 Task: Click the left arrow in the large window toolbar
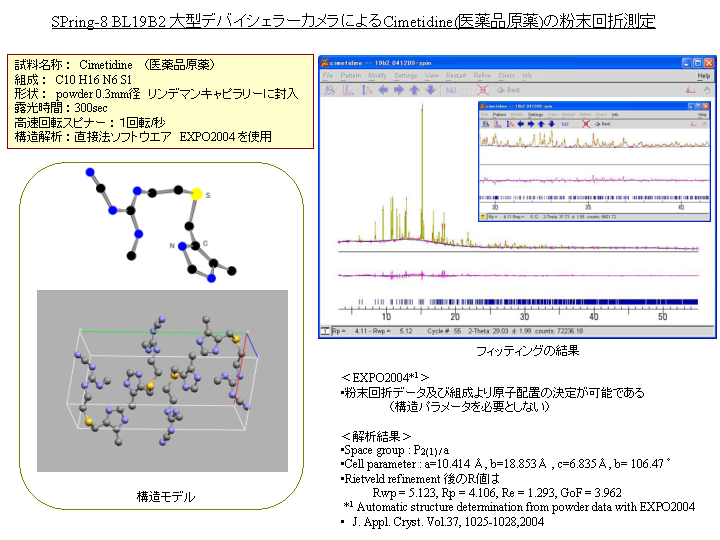(x=383, y=90)
